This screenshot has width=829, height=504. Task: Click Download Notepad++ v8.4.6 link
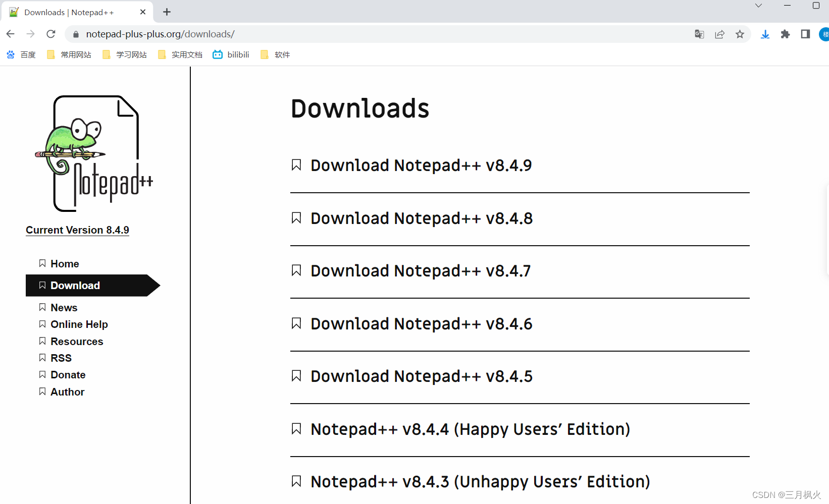pos(422,324)
